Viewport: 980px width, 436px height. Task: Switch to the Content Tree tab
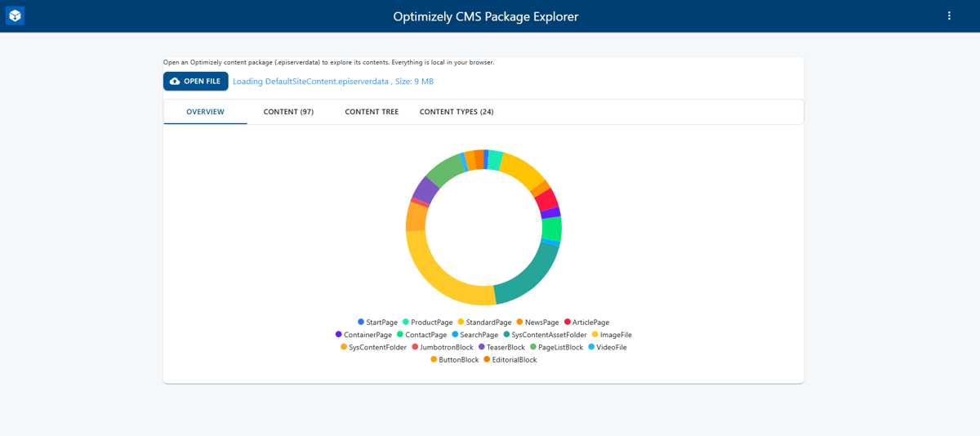point(372,112)
